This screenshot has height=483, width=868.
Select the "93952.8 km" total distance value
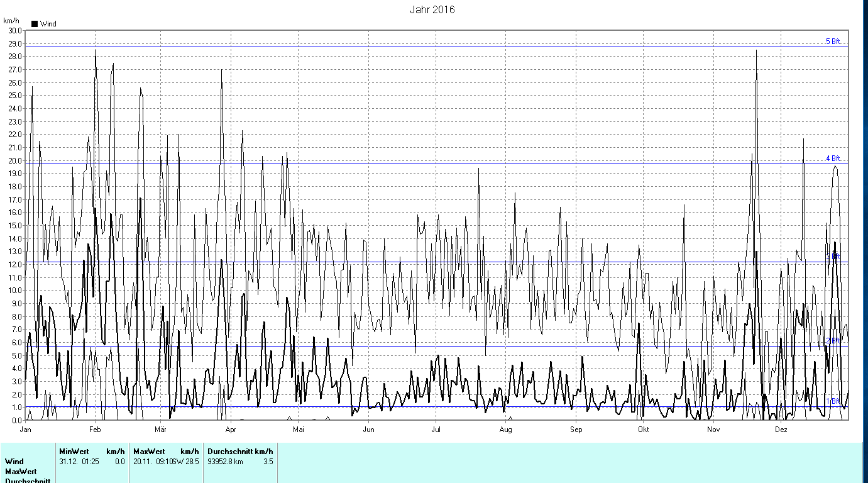click(x=225, y=462)
